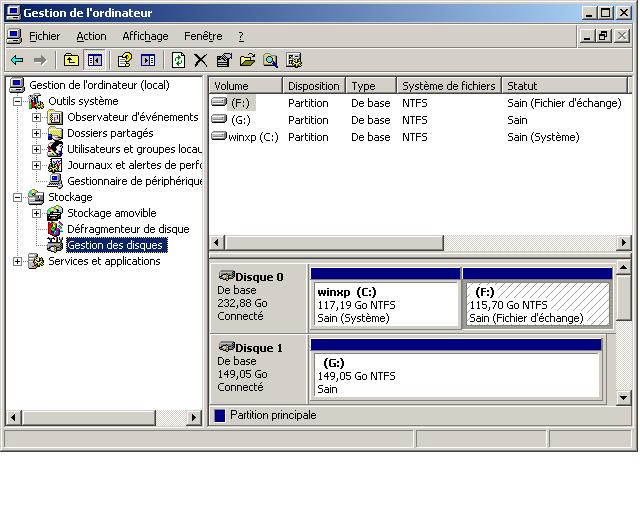Screen dimensions: 640x512
Task: Click the Help toolbar icon
Action: tap(126, 60)
